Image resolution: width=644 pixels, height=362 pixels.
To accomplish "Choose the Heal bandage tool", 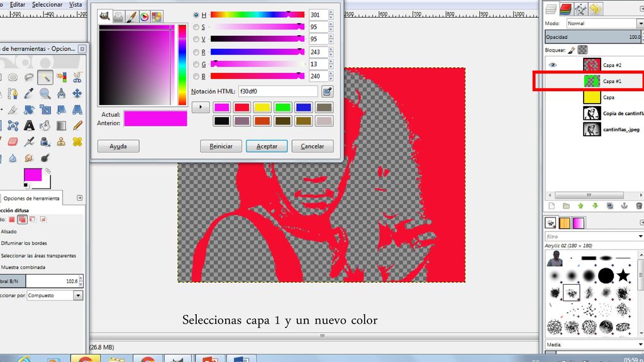I will tap(77, 141).
